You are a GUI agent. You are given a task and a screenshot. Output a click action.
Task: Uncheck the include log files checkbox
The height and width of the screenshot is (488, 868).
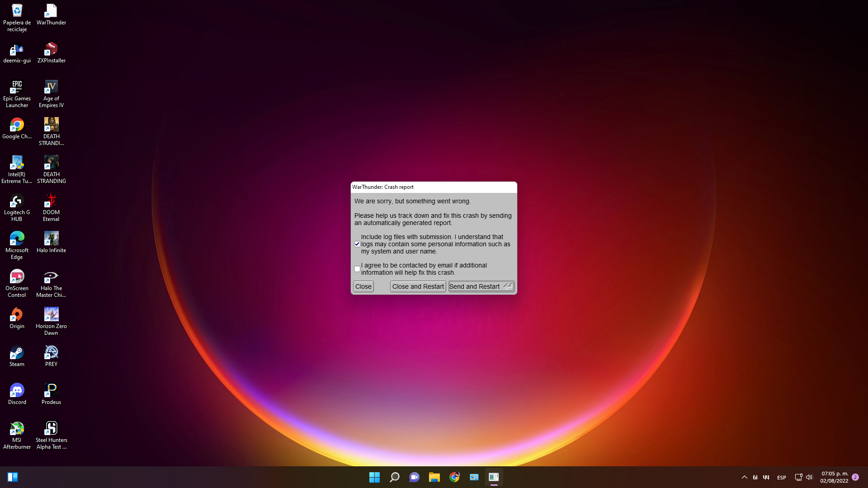pyautogui.click(x=357, y=244)
